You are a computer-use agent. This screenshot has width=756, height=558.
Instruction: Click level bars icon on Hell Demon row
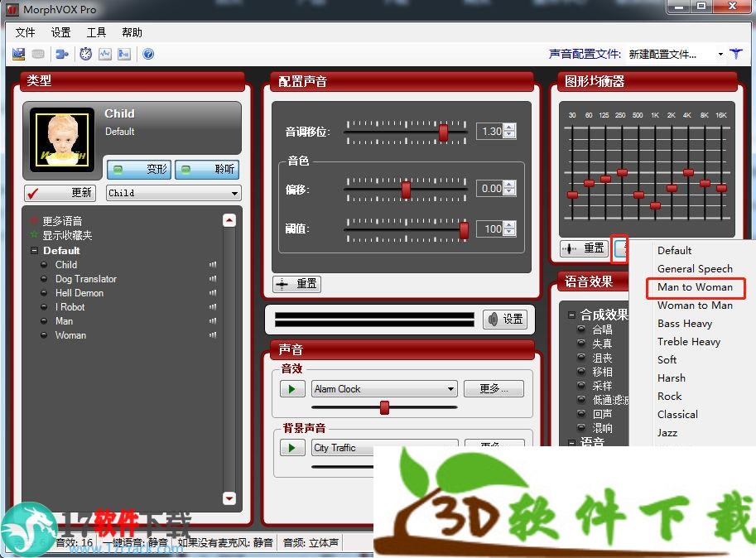point(213,292)
